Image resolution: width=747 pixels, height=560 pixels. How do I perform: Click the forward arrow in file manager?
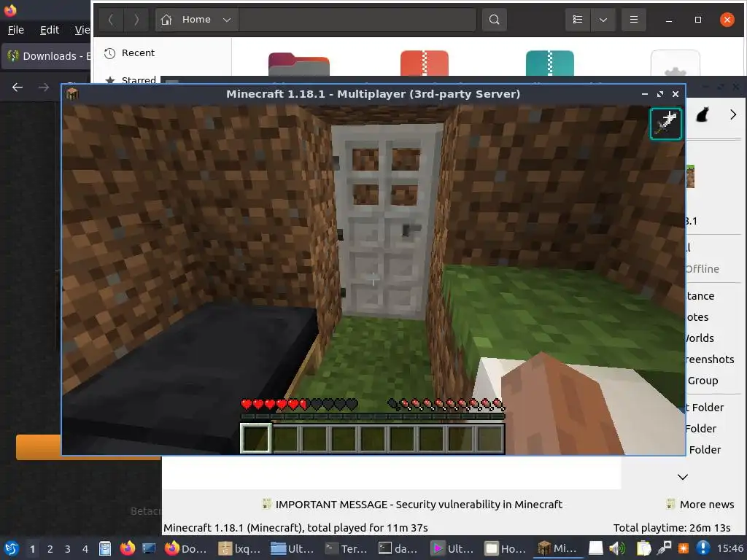[x=136, y=20]
